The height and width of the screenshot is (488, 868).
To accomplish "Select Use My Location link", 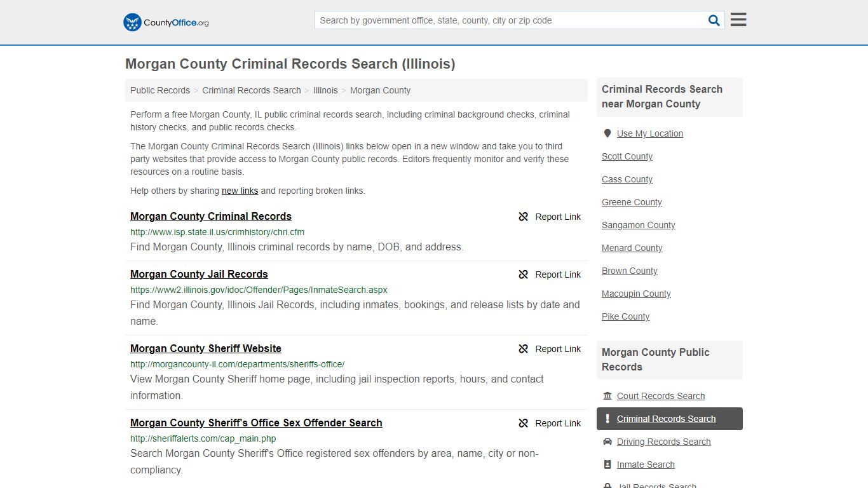I will tap(650, 133).
